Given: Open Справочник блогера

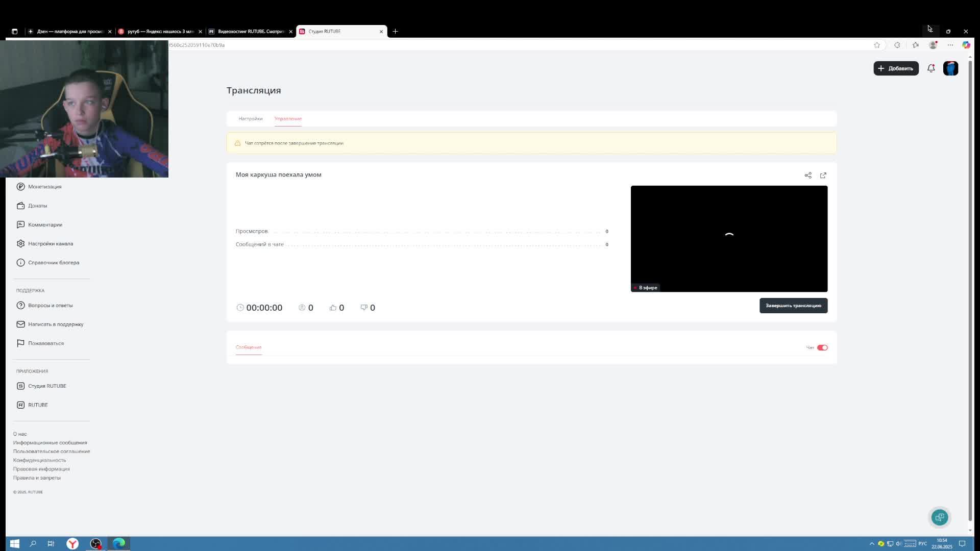Looking at the screenshot, I should click(x=53, y=262).
